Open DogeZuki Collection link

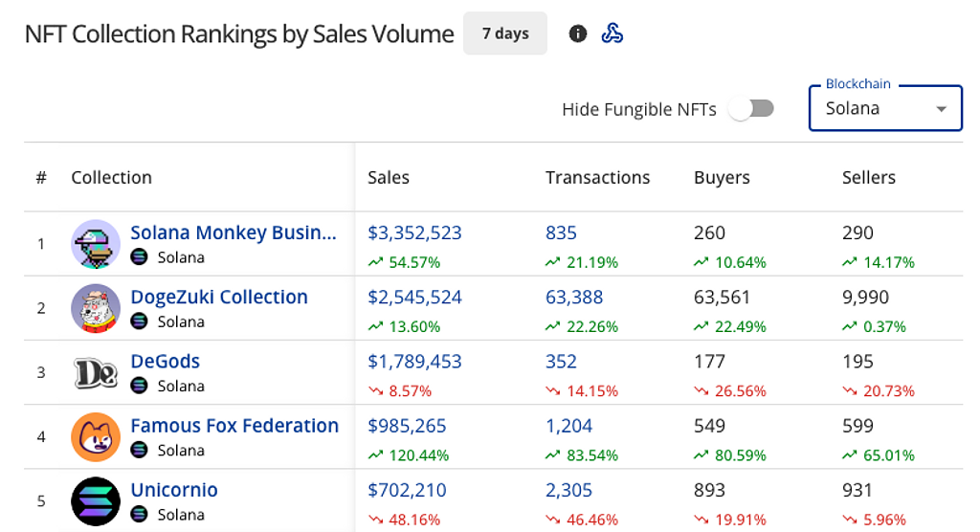(219, 298)
